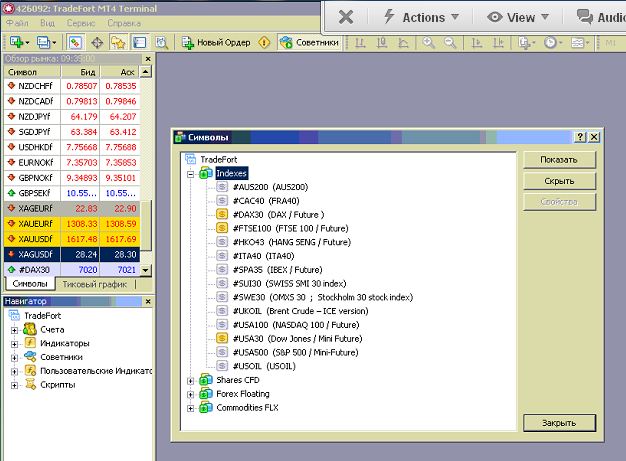This screenshot has width=626, height=461.
Task: Open the Actions dropdown in overlay bar
Action: [x=421, y=17]
